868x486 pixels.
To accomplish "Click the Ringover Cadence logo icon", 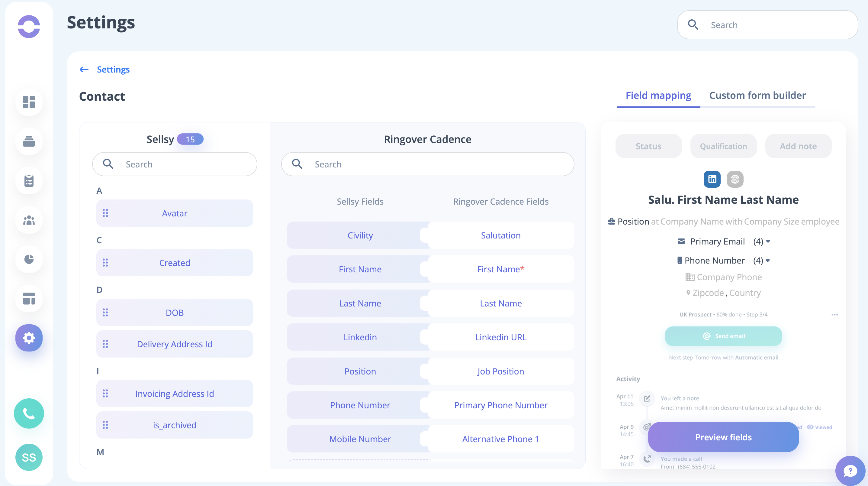I will [29, 26].
